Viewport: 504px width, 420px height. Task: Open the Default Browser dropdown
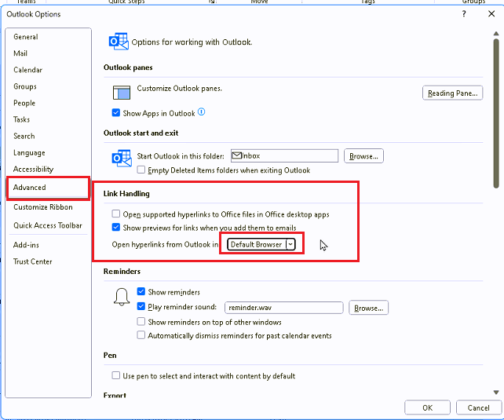pyautogui.click(x=261, y=244)
